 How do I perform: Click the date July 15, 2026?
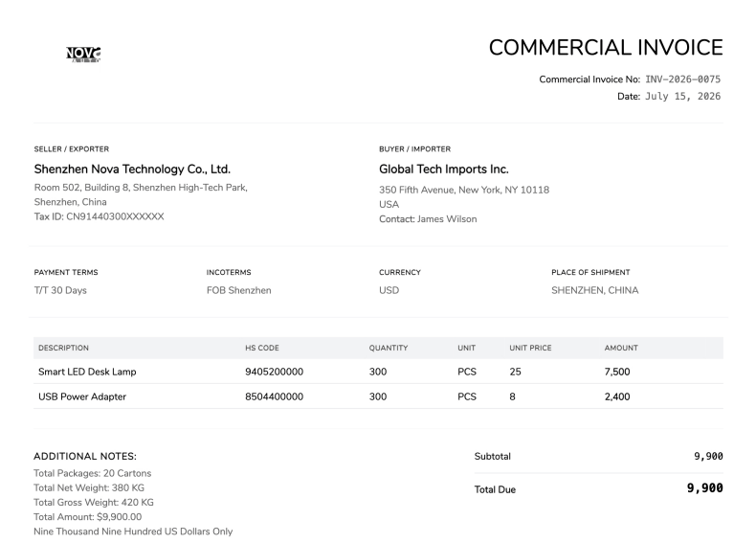682,96
